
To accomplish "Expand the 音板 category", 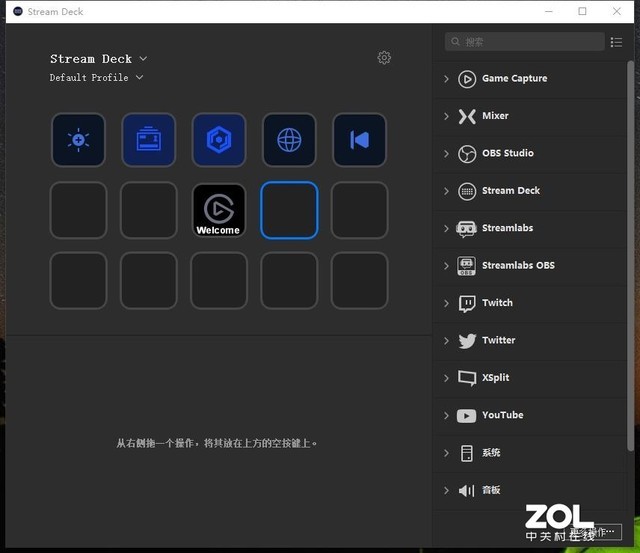I will coord(446,491).
